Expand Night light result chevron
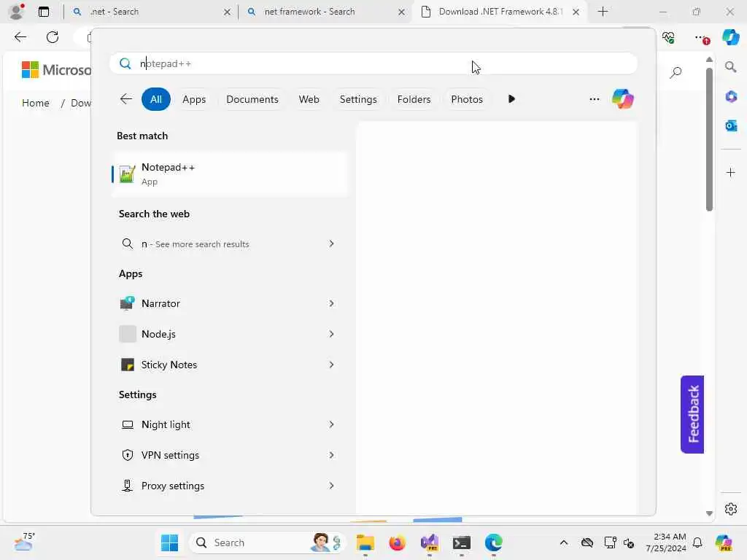747x560 pixels. click(332, 424)
